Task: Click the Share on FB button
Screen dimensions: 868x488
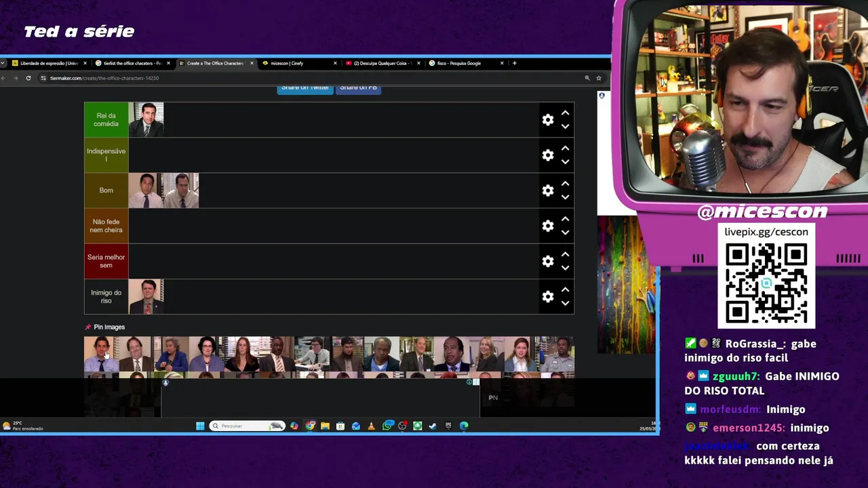Action: click(358, 88)
